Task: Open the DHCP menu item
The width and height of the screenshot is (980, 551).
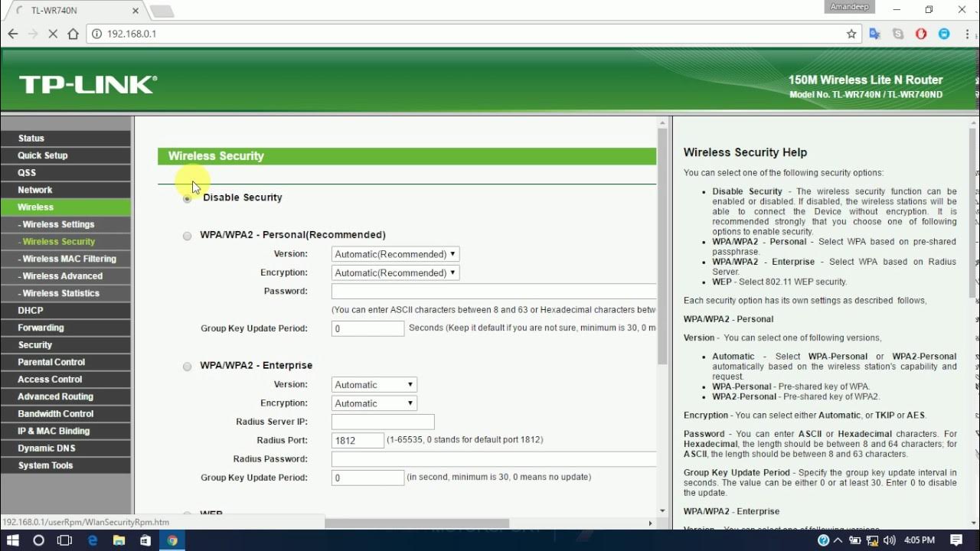Action: coord(66,311)
